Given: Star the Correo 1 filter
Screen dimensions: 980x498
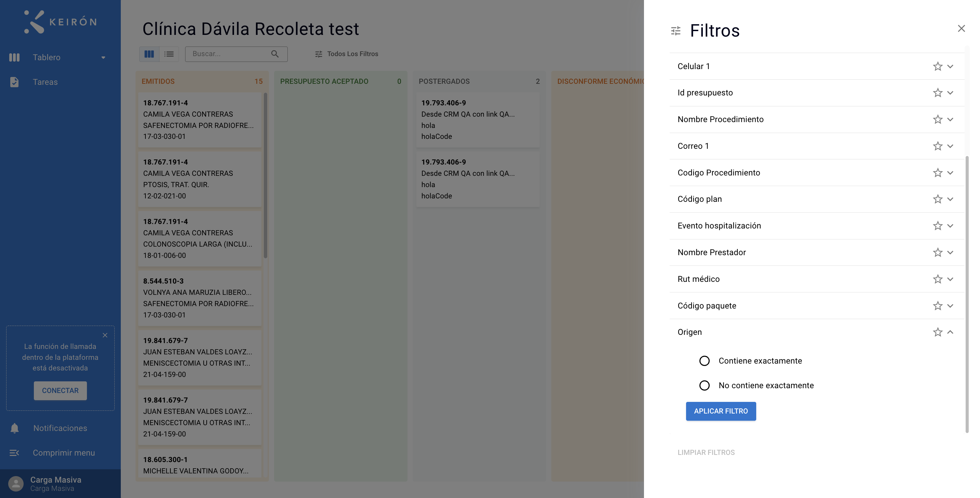Looking at the screenshot, I should pyautogui.click(x=937, y=146).
